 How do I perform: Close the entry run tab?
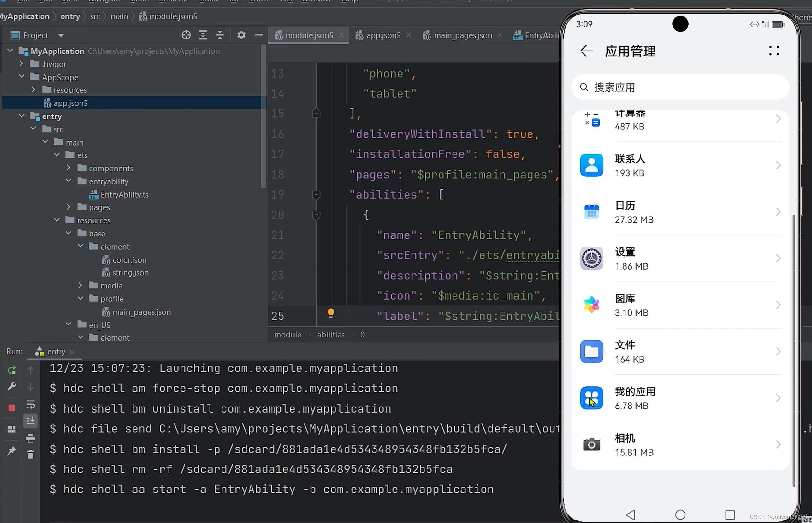[x=72, y=352]
